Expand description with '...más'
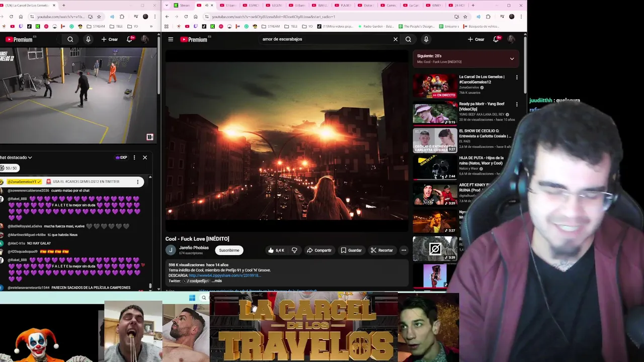 point(216,281)
